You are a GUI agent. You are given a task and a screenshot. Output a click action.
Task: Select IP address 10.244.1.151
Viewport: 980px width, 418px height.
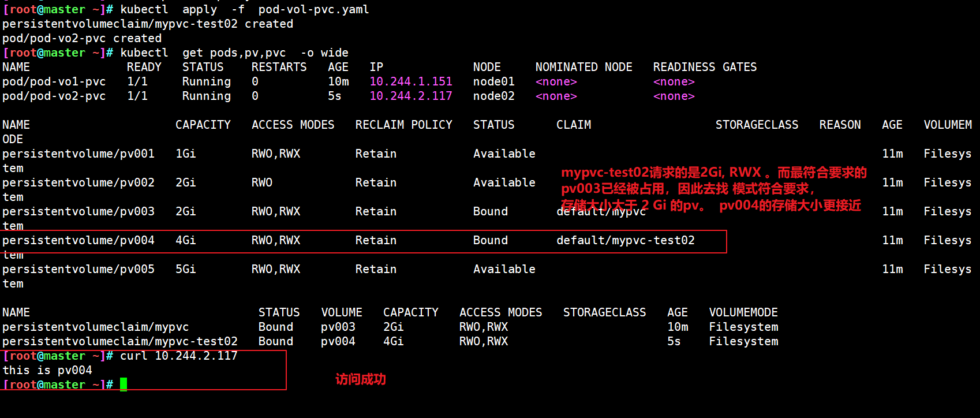pyautogui.click(x=411, y=81)
